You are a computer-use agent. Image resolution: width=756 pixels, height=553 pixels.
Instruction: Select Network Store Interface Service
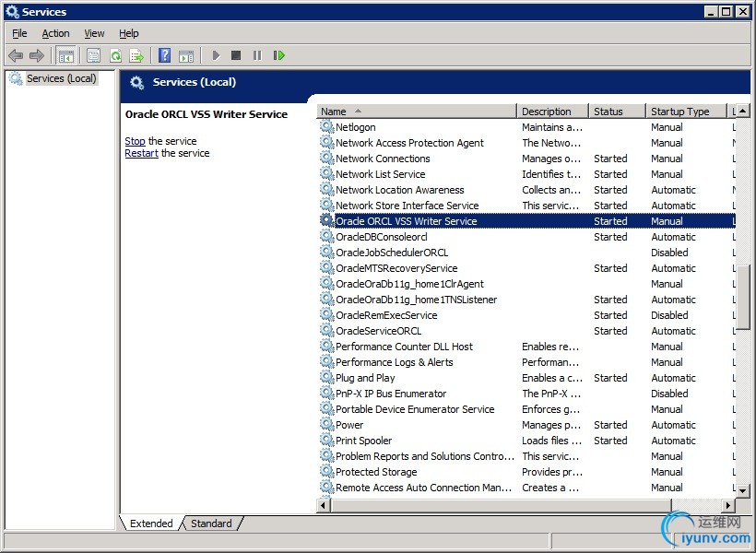point(526,206)
